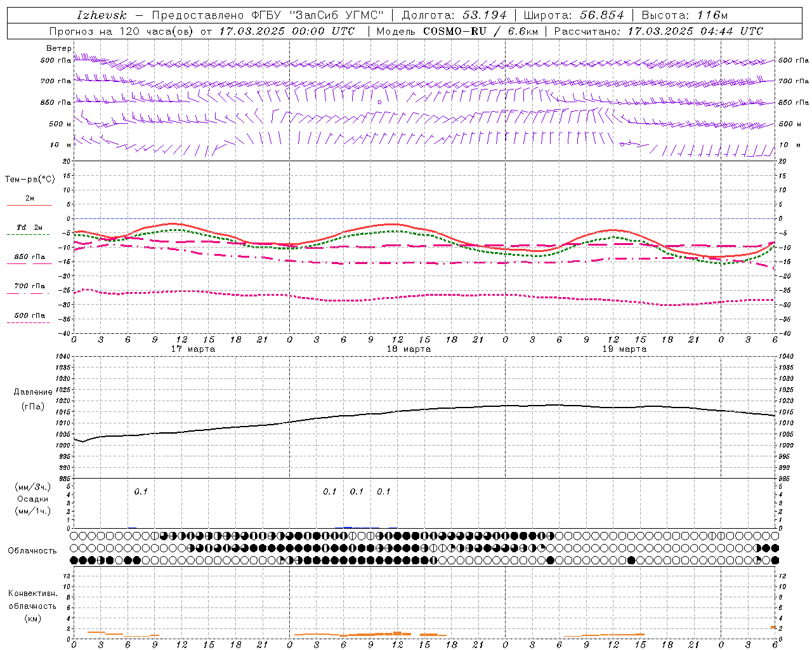Click the 'Облачность' panel label
This screenshot has height=650, width=812.
32,551
